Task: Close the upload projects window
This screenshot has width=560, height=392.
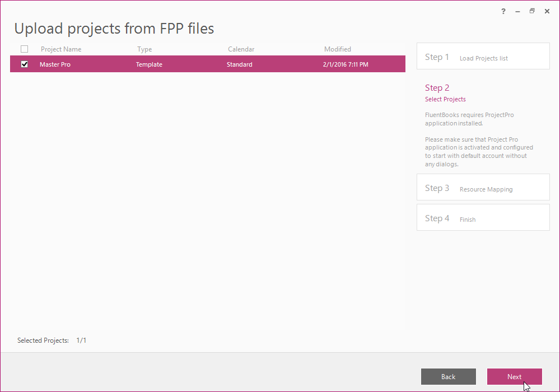Action: (x=547, y=11)
